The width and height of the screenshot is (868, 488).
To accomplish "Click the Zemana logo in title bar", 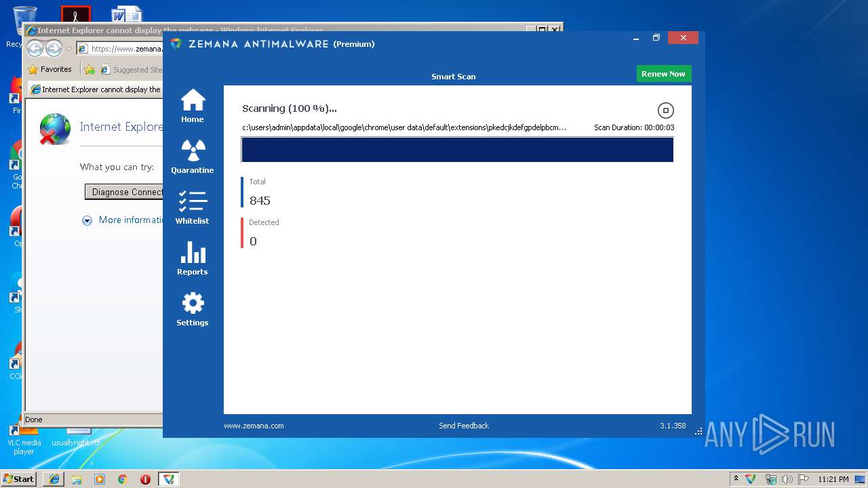I will point(176,43).
